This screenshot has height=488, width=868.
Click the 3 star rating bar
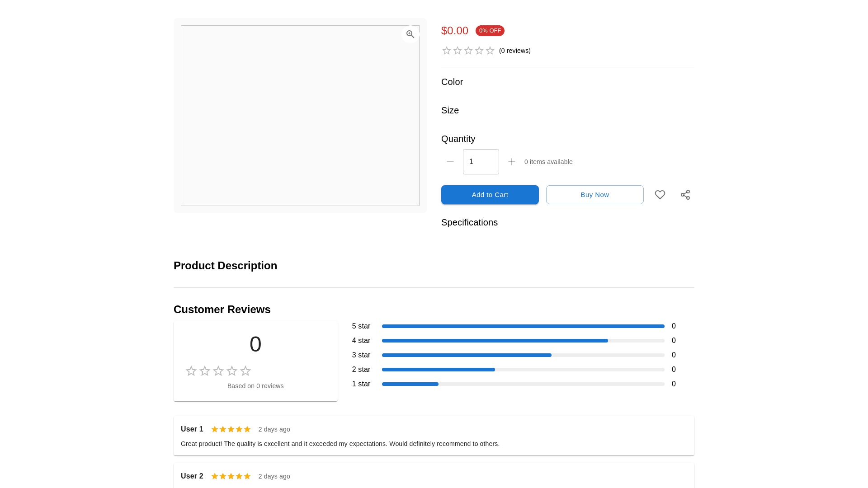point(523,355)
